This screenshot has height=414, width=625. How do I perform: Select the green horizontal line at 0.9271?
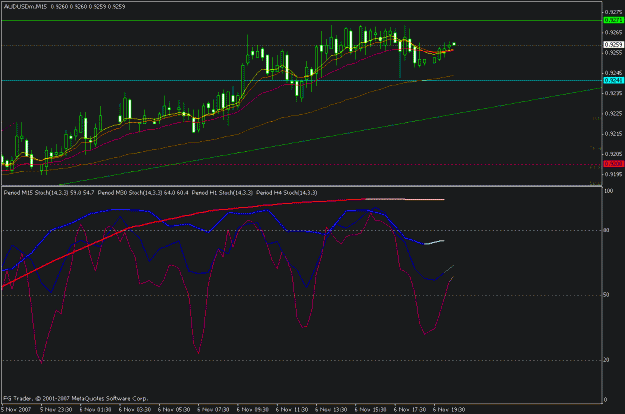click(301, 20)
